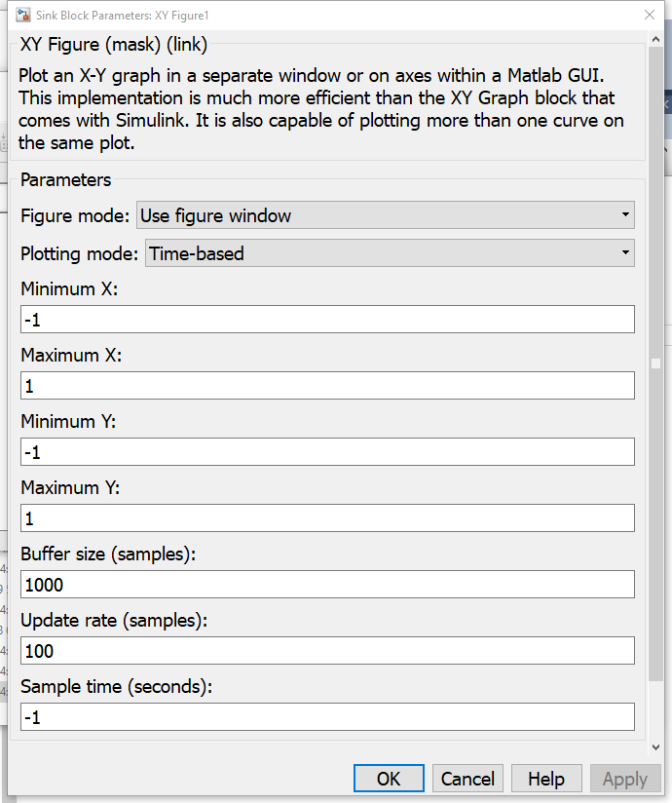672x803 pixels.
Task: Focus the Maximum X text box
Action: click(x=327, y=386)
